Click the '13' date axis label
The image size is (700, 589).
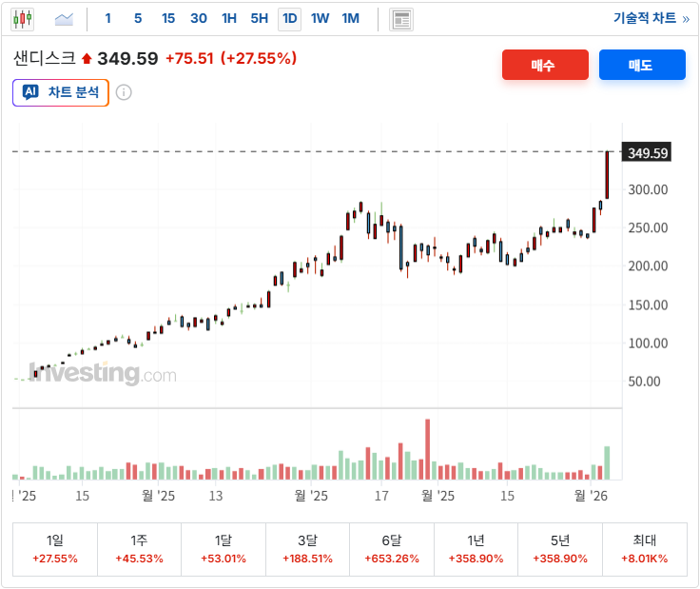point(216,496)
